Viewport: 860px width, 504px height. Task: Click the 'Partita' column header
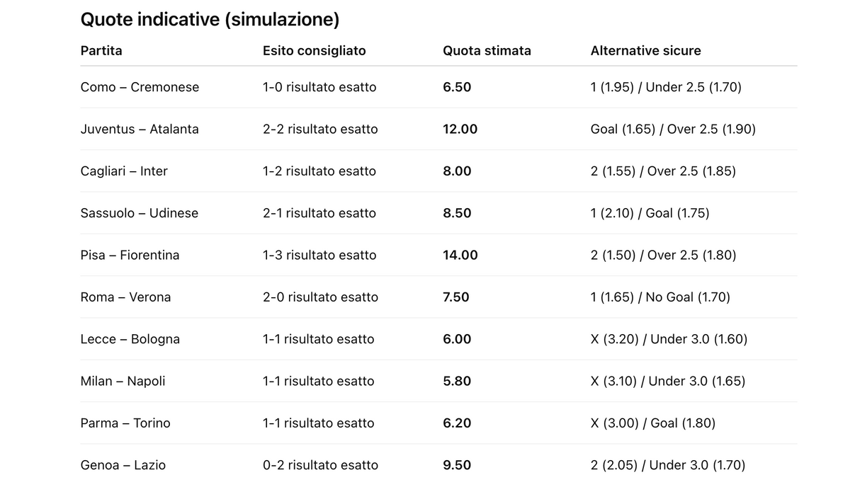pos(101,51)
